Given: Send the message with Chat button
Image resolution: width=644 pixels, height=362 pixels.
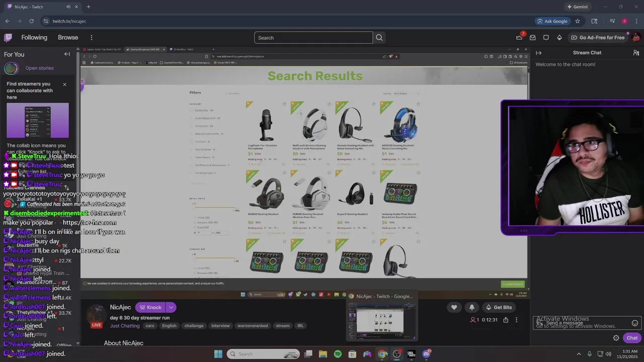Looking at the screenshot, I should [x=632, y=338].
